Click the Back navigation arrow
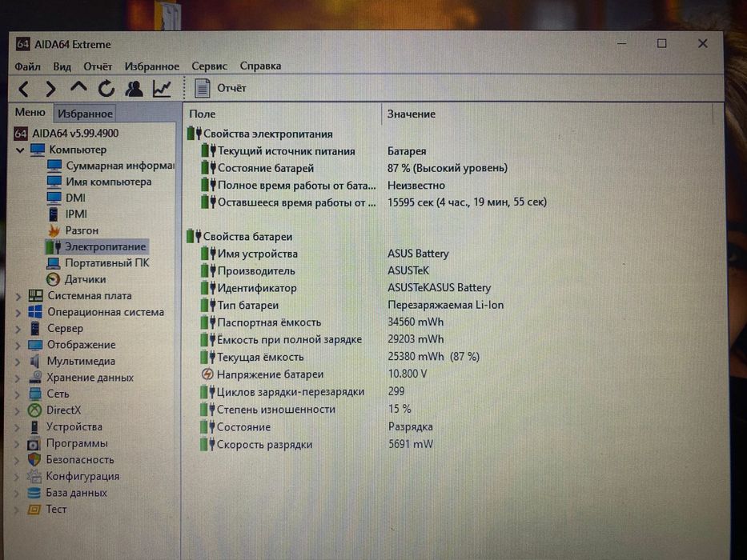 (x=23, y=89)
